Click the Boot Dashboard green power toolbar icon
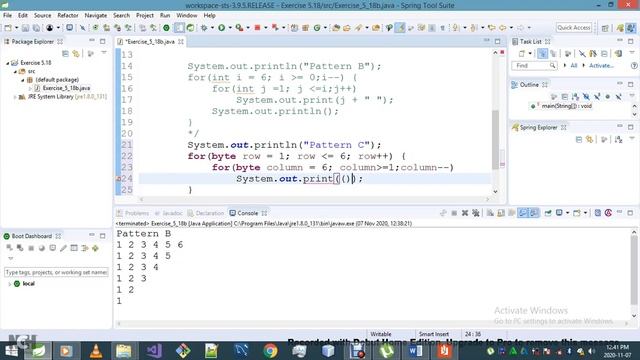Screen dimensions: 640x360 click(166, 28)
